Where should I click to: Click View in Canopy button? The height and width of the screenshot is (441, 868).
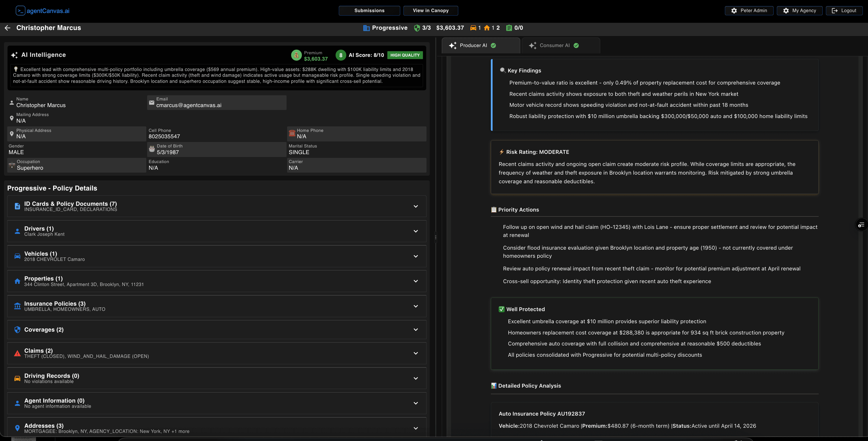[431, 10]
